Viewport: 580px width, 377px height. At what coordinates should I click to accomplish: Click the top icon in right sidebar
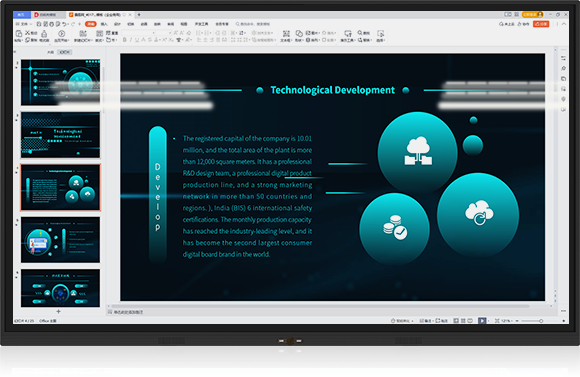tap(563, 58)
